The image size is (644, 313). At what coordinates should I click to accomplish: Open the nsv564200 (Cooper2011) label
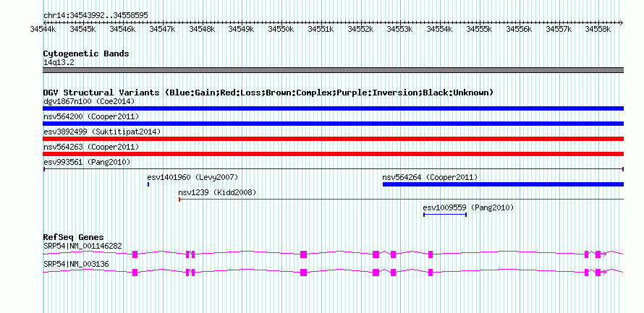click(91, 116)
